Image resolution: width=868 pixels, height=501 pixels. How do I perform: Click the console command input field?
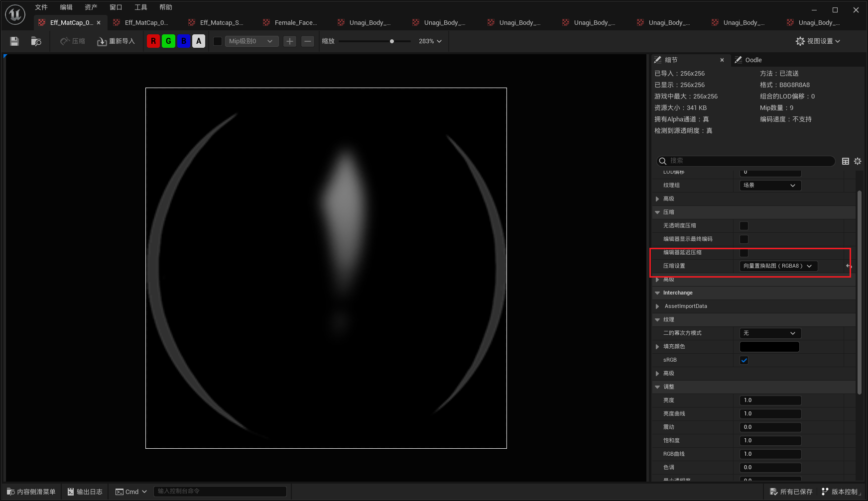pos(220,492)
